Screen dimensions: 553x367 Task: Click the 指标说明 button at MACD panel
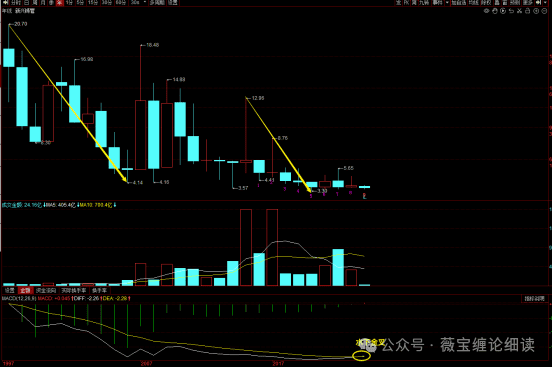(535, 299)
